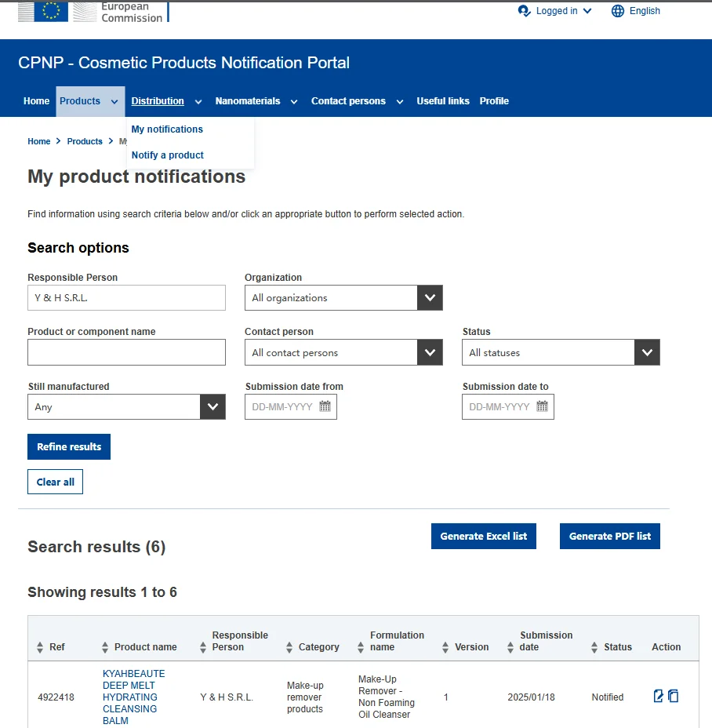Expand the Organization dropdown
This screenshot has height=728, width=712.
[x=429, y=298]
